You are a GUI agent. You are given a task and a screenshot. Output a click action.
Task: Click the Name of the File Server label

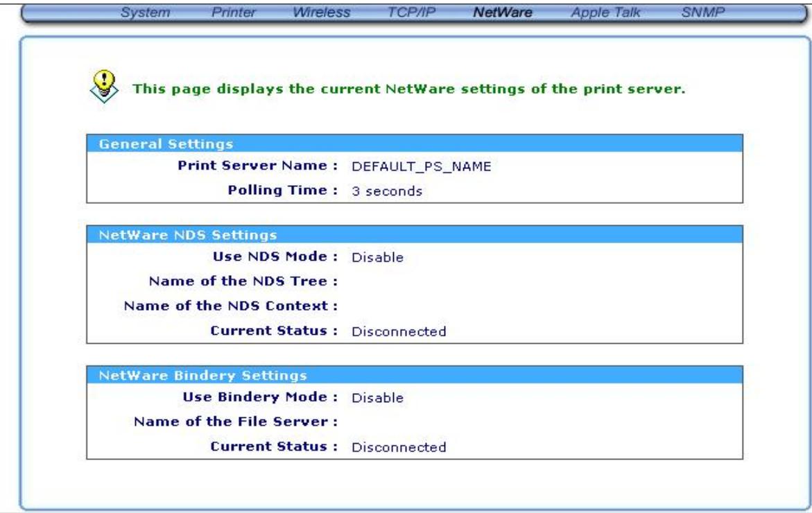[x=236, y=422]
